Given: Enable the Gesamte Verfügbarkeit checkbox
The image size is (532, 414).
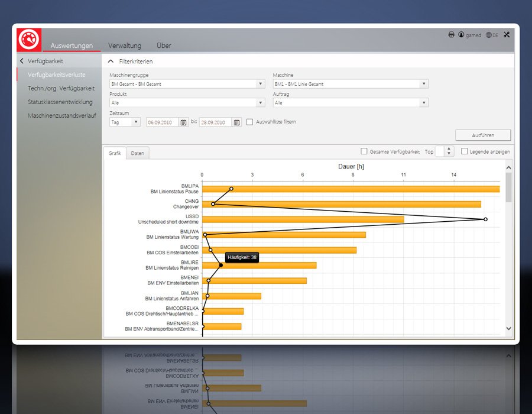Looking at the screenshot, I should [x=364, y=151].
